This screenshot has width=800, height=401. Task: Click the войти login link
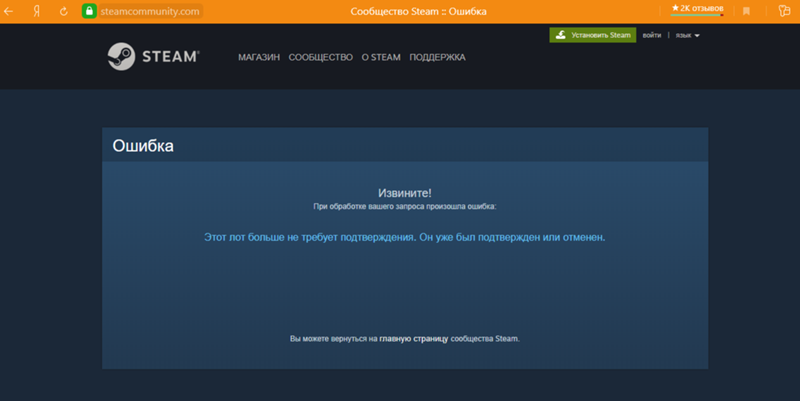pyautogui.click(x=652, y=35)
